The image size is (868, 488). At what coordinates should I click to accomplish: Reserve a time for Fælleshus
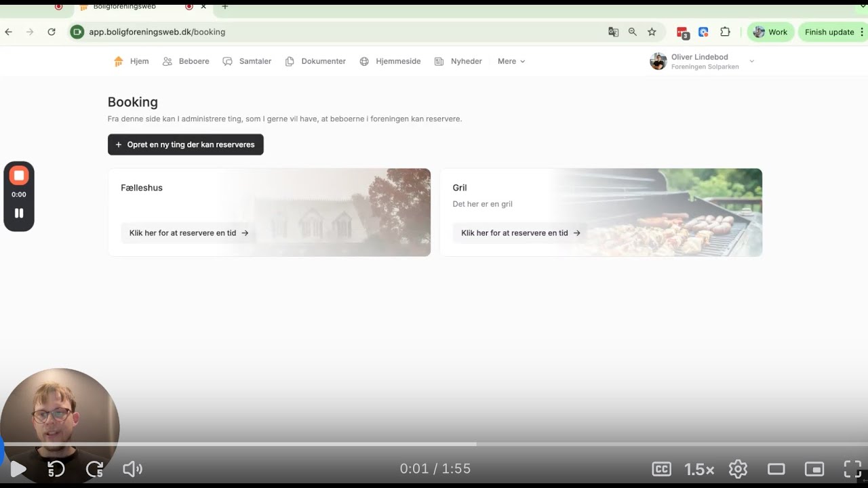click(189, 232)
